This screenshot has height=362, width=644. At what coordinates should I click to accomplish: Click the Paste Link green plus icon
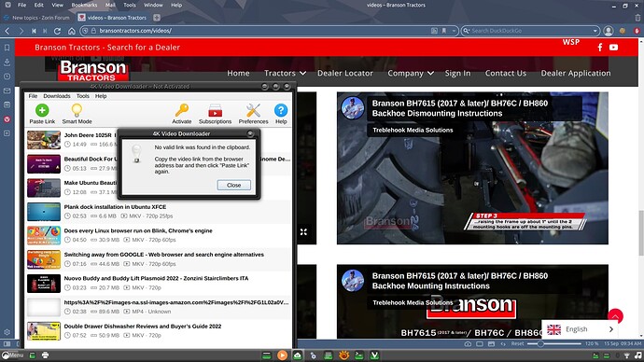(42, 110)
